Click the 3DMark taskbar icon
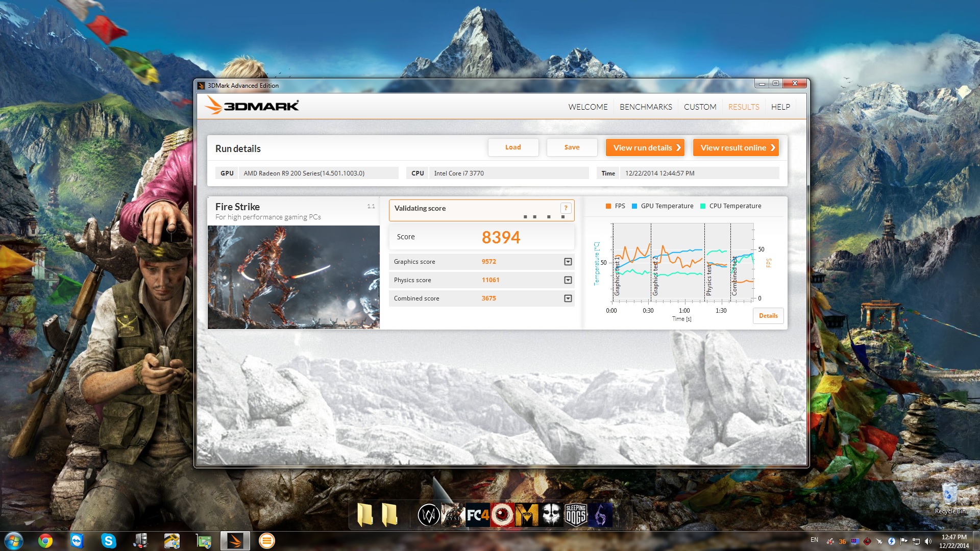 tap(235, 541)
